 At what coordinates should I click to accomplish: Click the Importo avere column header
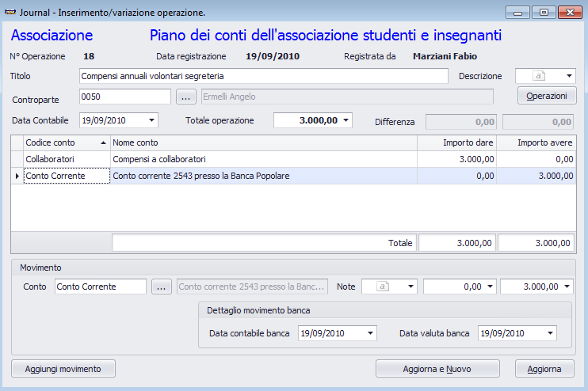[536, 142]
